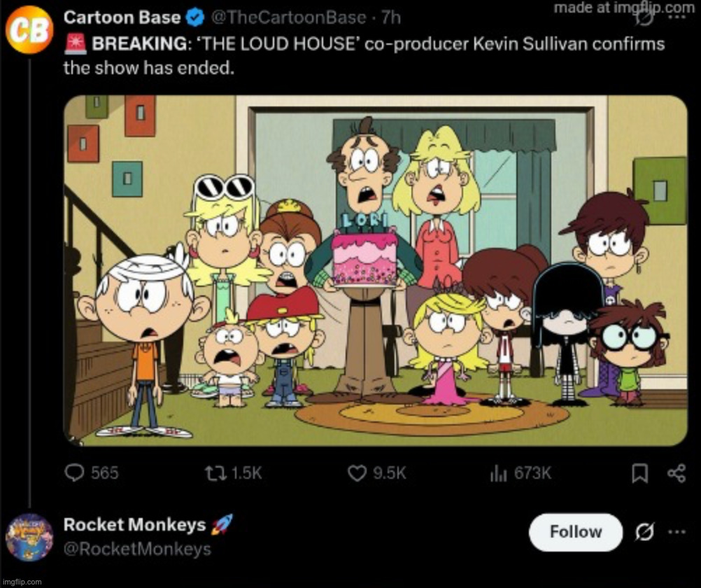This screenshot has width=701, height=588.
Task: Open more options next to Rocket Monkeys
Action: tap(677, 532)
